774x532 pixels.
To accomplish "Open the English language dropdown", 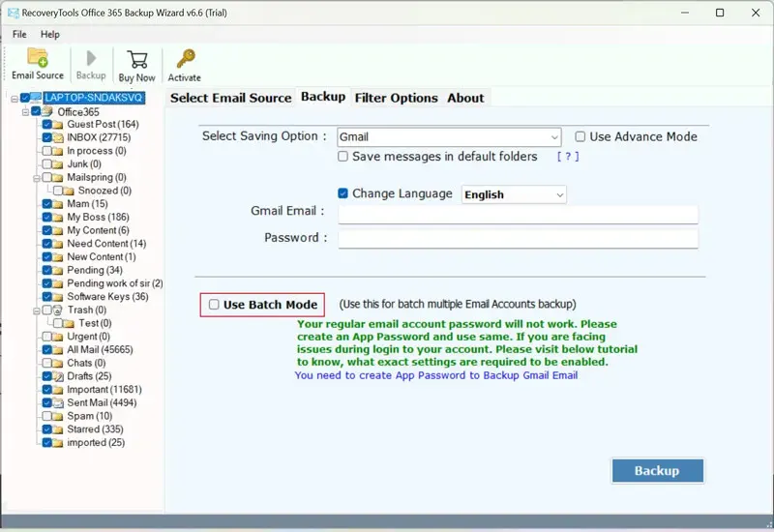I will [x=514, y=194].
